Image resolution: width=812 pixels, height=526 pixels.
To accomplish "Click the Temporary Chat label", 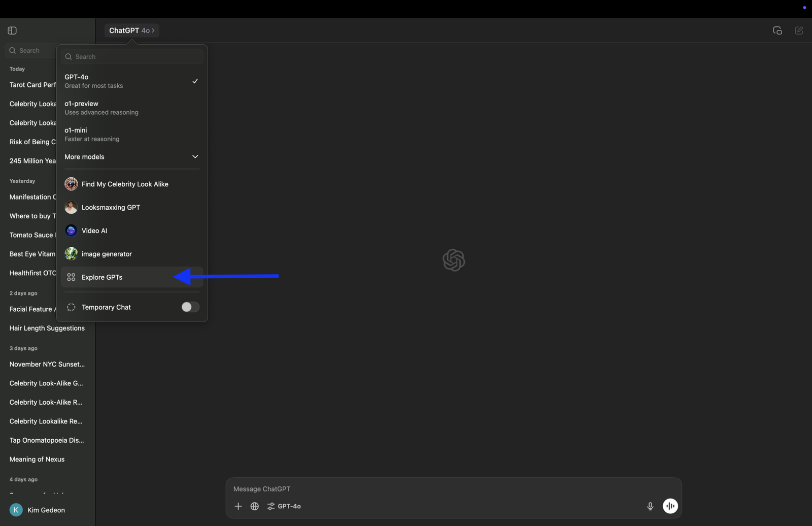I will click(x=106, y=307).
